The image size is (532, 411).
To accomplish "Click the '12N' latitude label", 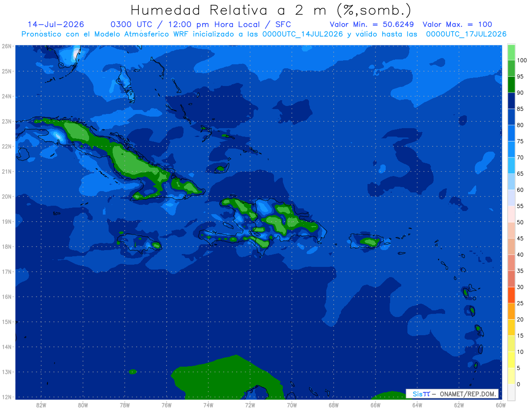I will coord(7,397).
